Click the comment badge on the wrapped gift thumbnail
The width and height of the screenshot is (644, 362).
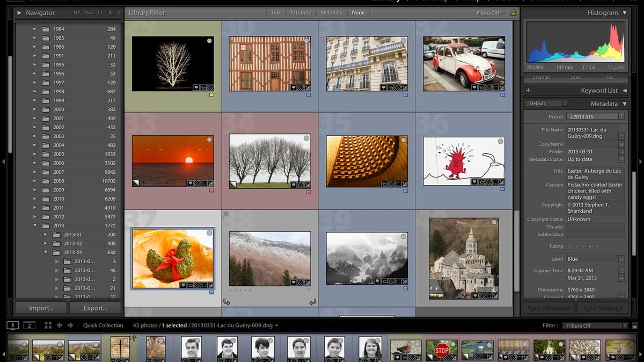[184, 284]
